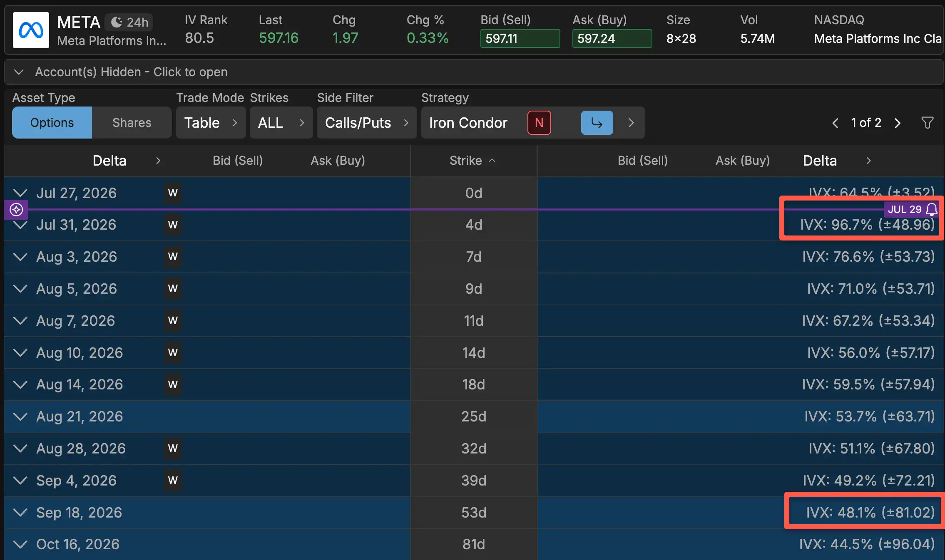Viewport: 945px width, 560px height.
Task: Click the Bid (Sell) 597.11 price button
Action: pos(520,39)
